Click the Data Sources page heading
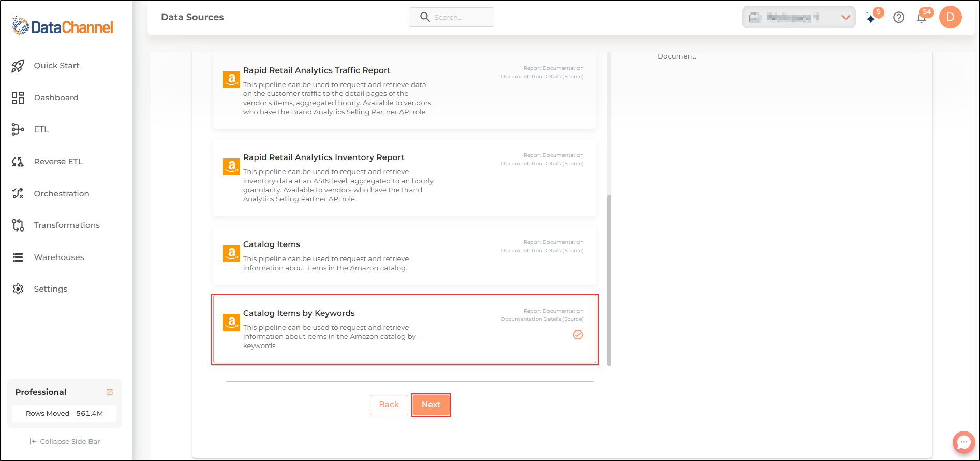 [192, 17]
